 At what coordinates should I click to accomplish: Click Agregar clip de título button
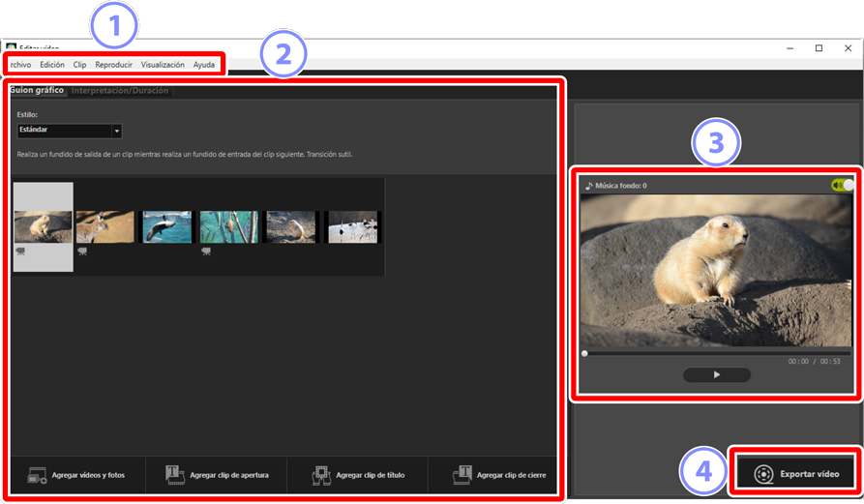click(x=358, y=475)
